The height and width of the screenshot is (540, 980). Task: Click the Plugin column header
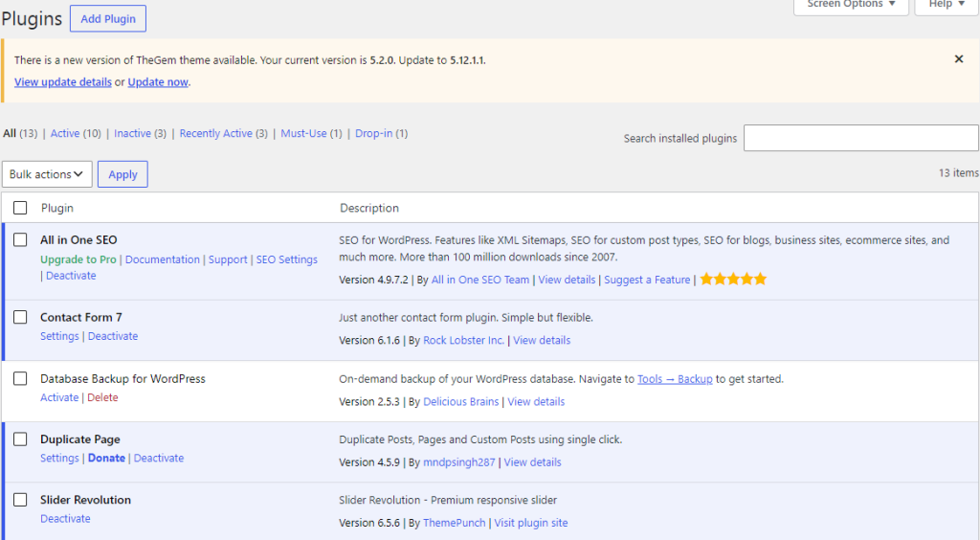pyautogui.click(x=56, y=208)
